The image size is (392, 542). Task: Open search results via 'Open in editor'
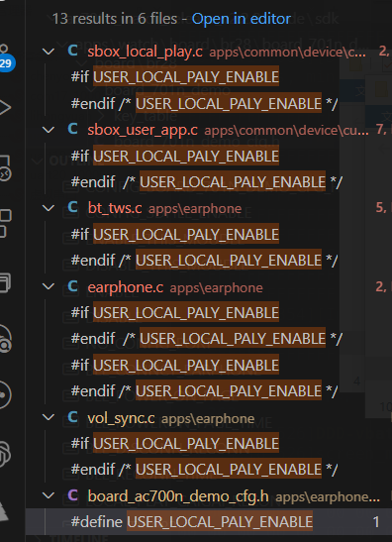242,19
